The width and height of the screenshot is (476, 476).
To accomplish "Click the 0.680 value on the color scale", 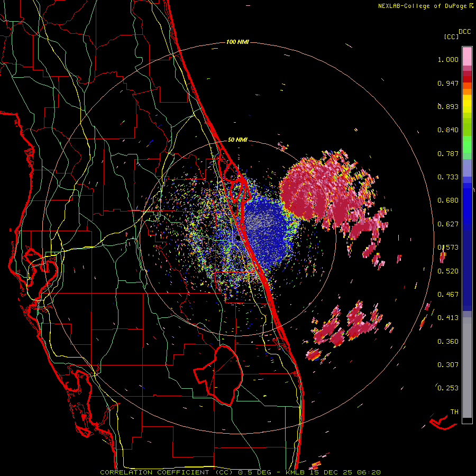I will pos(448,200).
